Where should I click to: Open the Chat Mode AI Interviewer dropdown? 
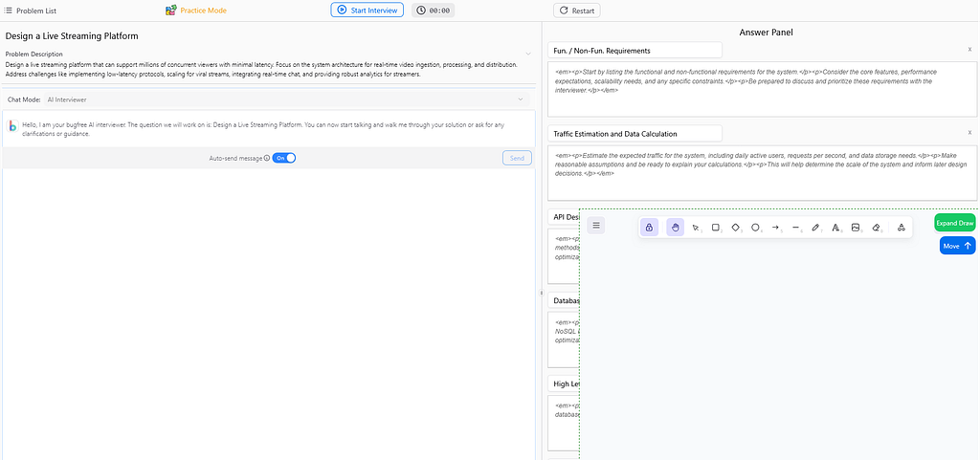point(286,99)
